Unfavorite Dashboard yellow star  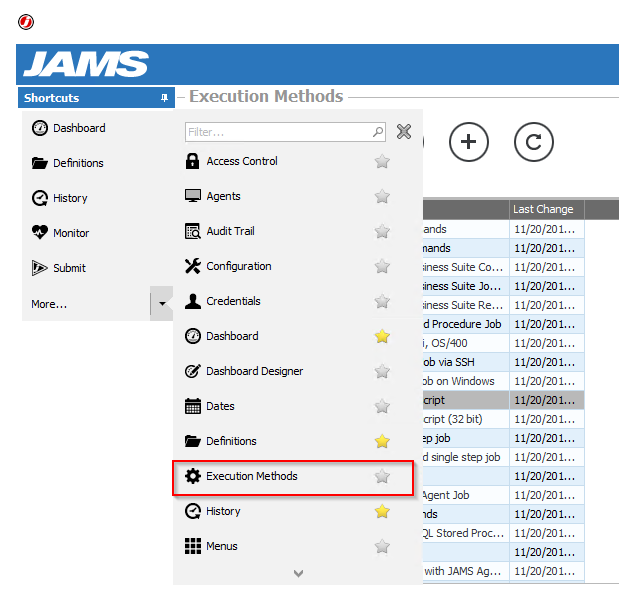point(382,336)
